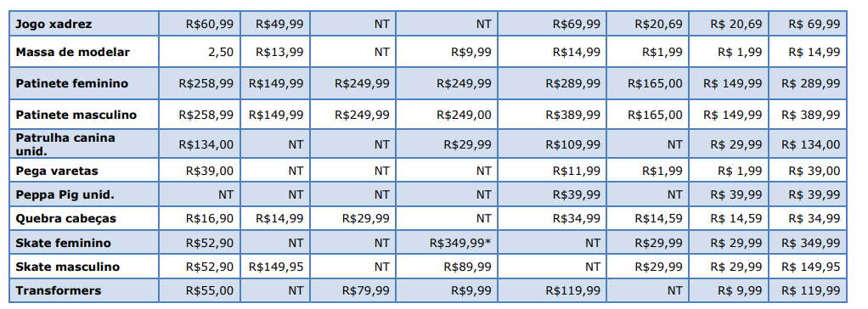This screenshot has height=309, width=868.
Task: Select the R$349,99* price cell
Action: coord(447,243)
